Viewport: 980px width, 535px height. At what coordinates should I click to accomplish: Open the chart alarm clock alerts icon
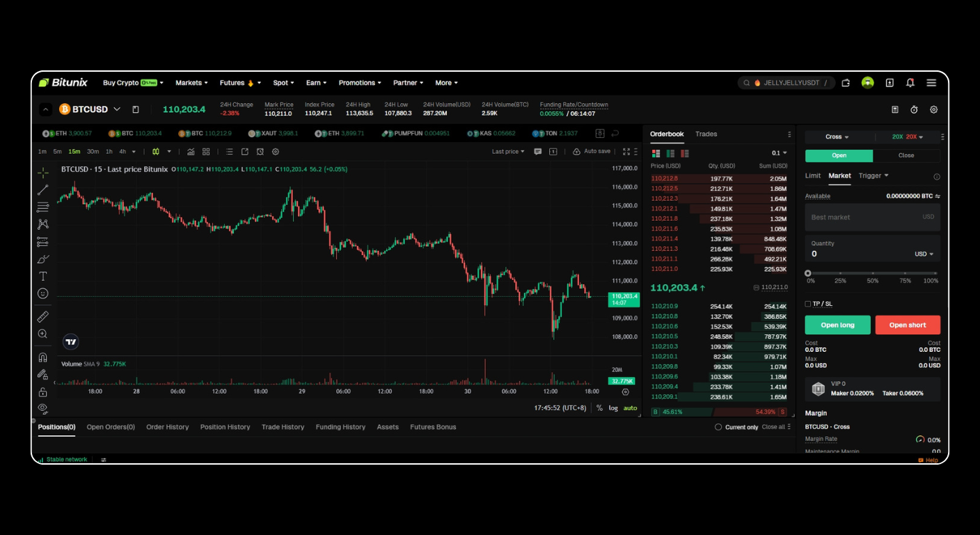pos(260,151)
